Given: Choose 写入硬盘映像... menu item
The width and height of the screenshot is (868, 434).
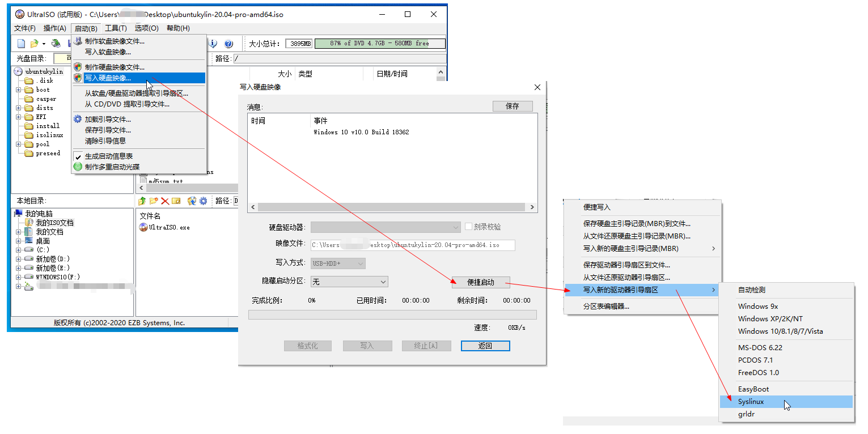Looking at the screenshot, I should (139, 78).
